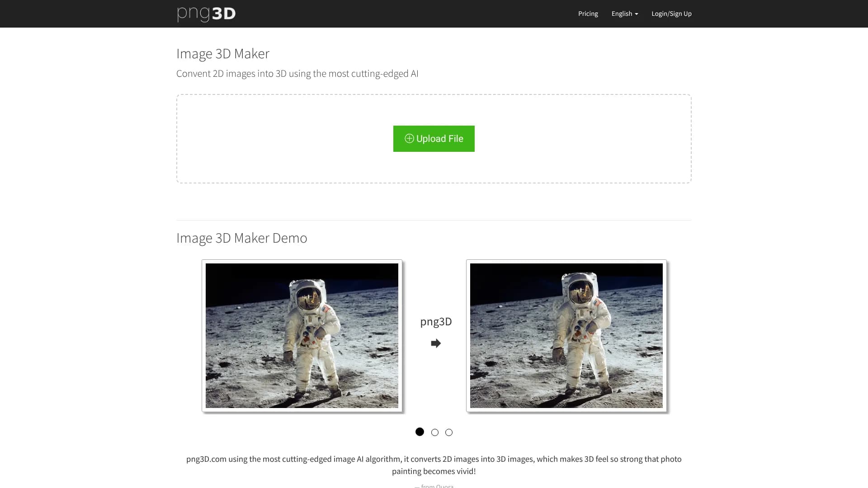This screenshot has width=868, height=488.
Task: Click the plus icon inside Upload File button
Action: 409,139
